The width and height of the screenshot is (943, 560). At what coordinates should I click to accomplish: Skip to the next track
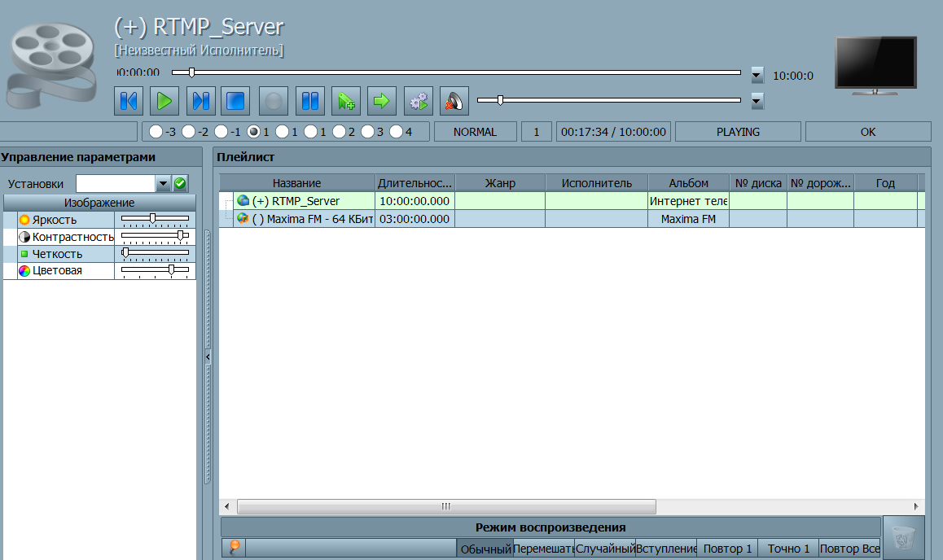tap(200, 101)
